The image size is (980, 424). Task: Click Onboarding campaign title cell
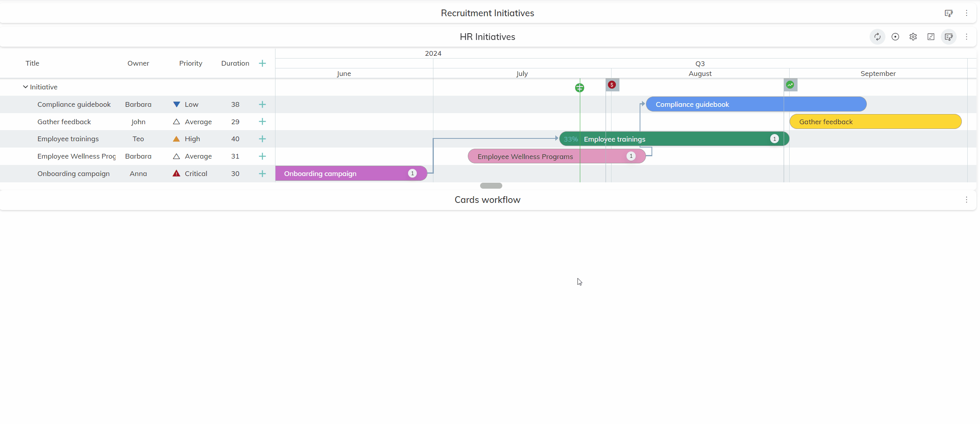click(74, 174)
